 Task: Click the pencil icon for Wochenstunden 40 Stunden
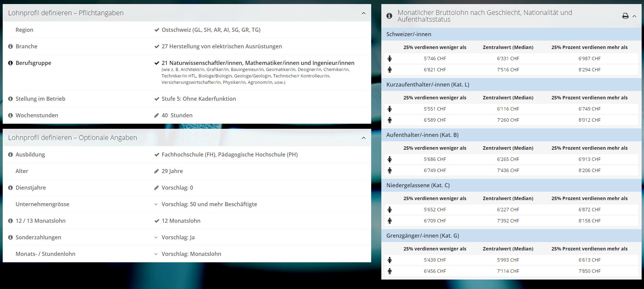(x=156, y=115)
